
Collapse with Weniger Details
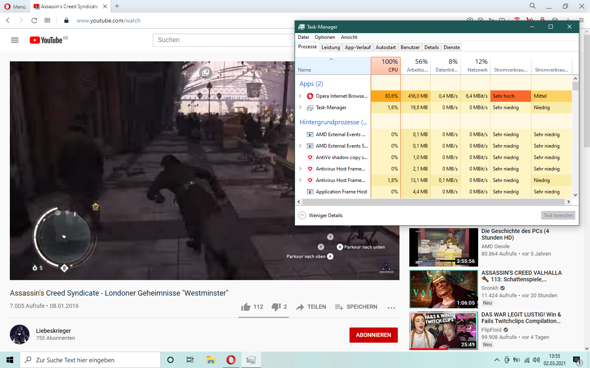[321, 216]
